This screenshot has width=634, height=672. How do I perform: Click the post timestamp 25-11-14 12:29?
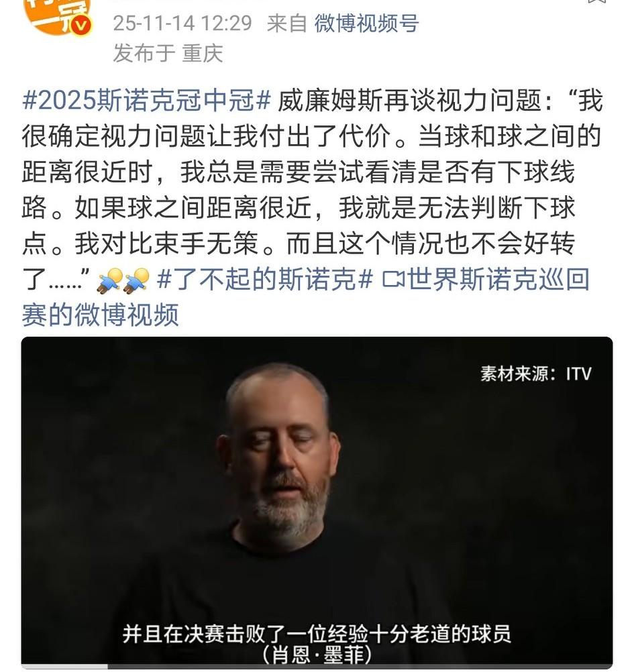coord(182,23)
